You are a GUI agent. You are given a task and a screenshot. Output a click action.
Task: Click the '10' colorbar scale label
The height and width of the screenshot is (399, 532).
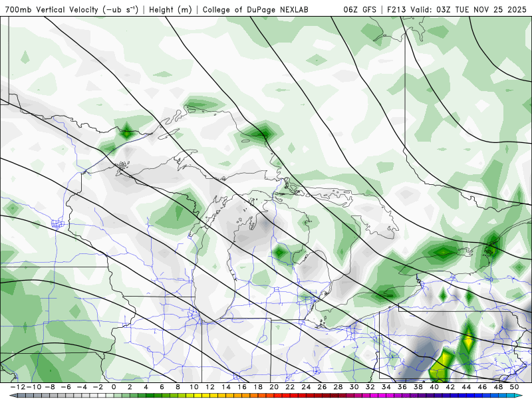194,387
